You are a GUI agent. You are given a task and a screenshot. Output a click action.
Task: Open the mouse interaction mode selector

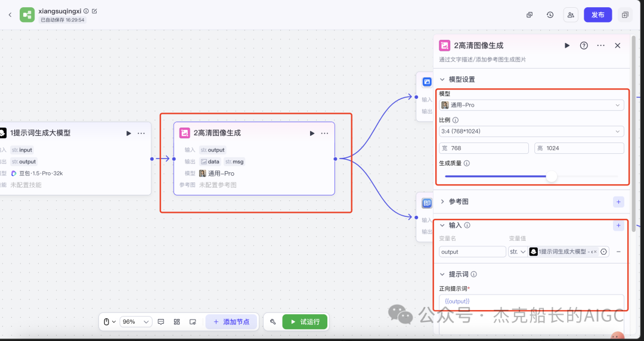(109, 322)
